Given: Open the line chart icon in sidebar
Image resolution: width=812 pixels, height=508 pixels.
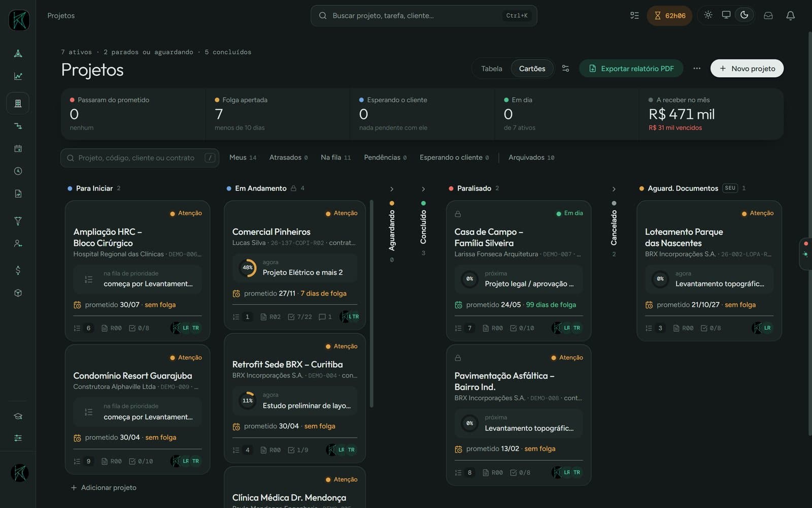Looking at the screenshot, I should coord(18,76).
